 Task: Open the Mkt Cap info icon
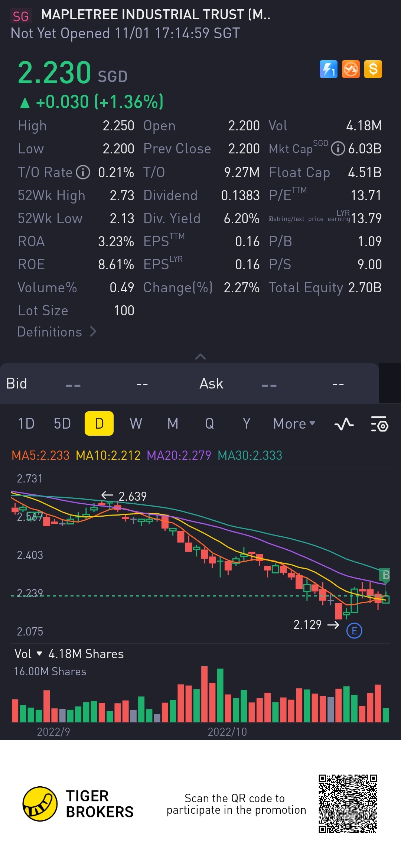point(338,149)
